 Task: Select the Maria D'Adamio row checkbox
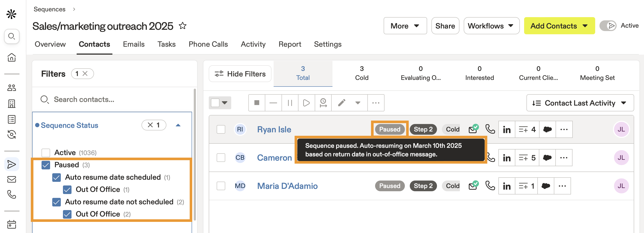click(221, 186)
